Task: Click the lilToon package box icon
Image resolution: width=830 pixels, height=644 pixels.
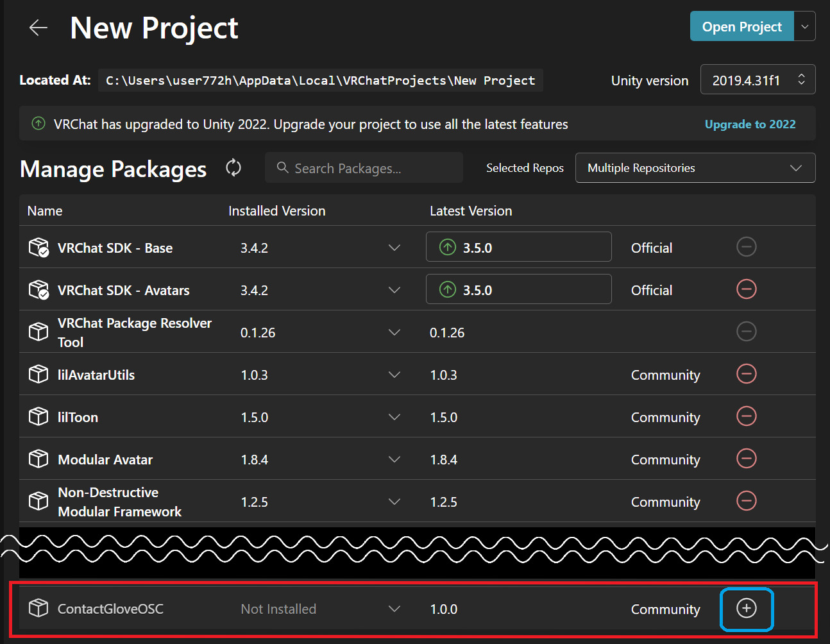Action: click(38, 416)
